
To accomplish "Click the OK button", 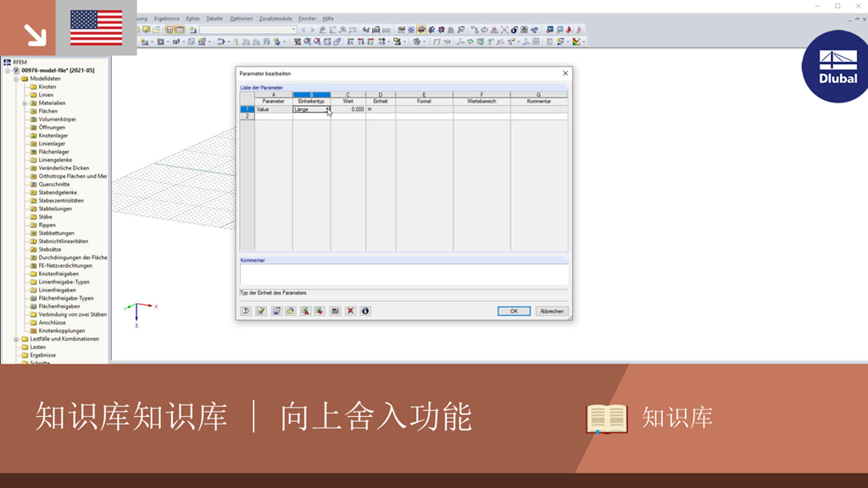I will click(x=514, y=311).
